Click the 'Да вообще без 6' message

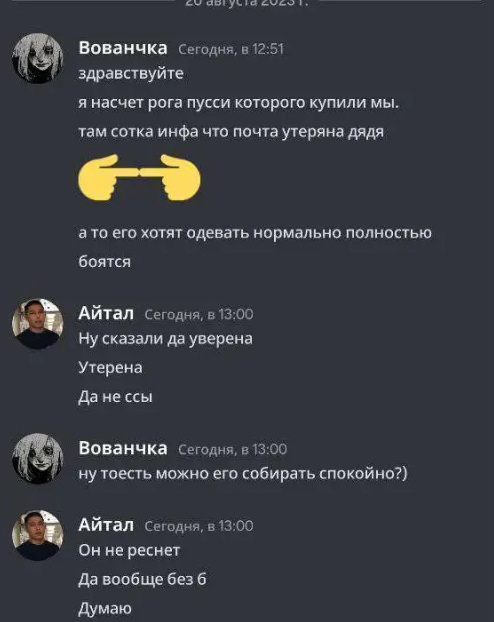[142, 579]
